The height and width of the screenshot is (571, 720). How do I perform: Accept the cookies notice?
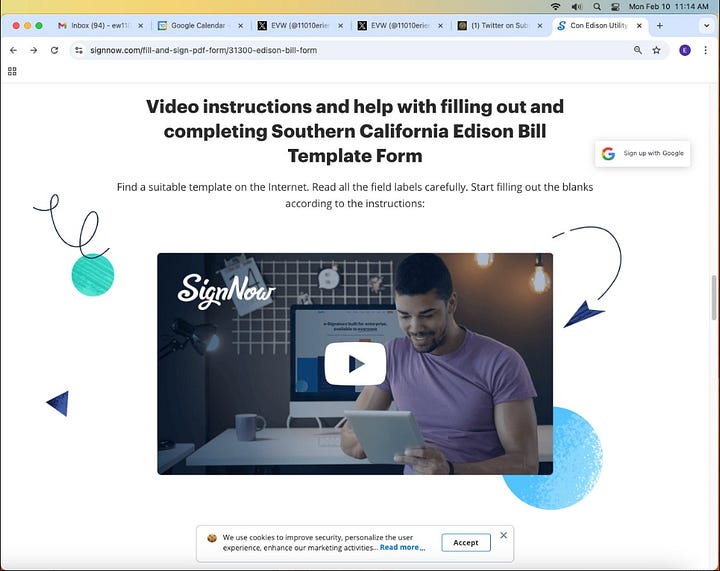(x=466, y=543)
